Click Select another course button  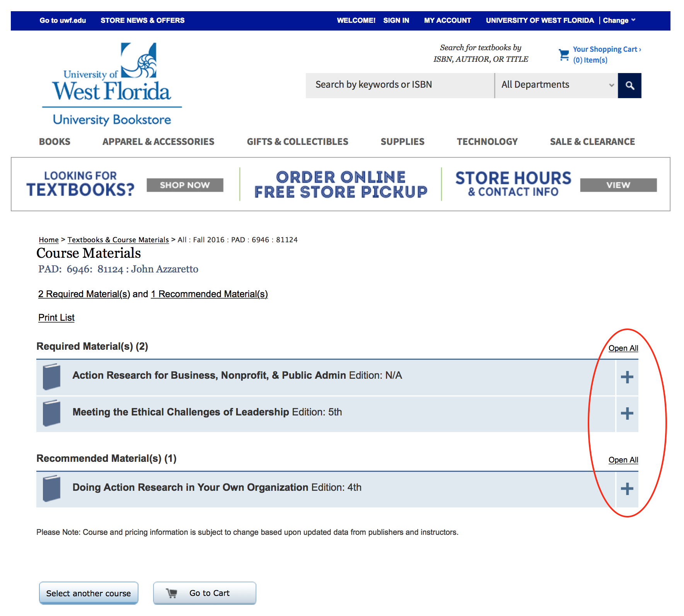(x=89, y=593)
